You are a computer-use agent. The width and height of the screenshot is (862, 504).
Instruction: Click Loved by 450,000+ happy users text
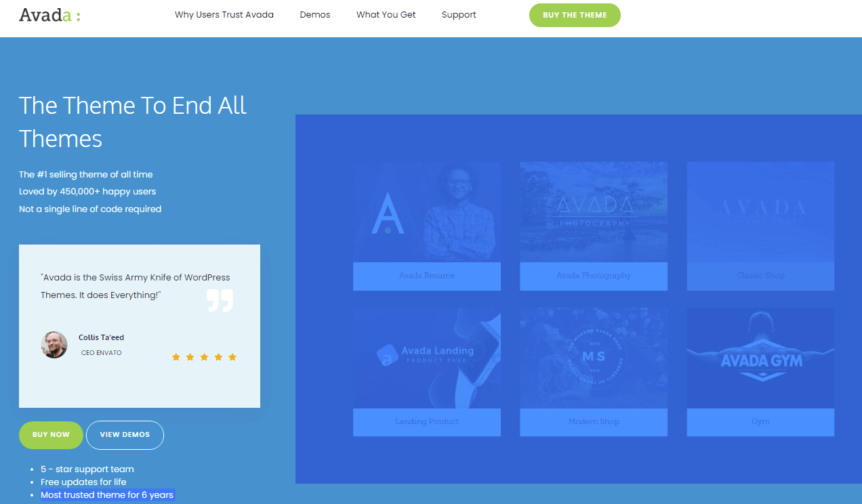(87, 192)
